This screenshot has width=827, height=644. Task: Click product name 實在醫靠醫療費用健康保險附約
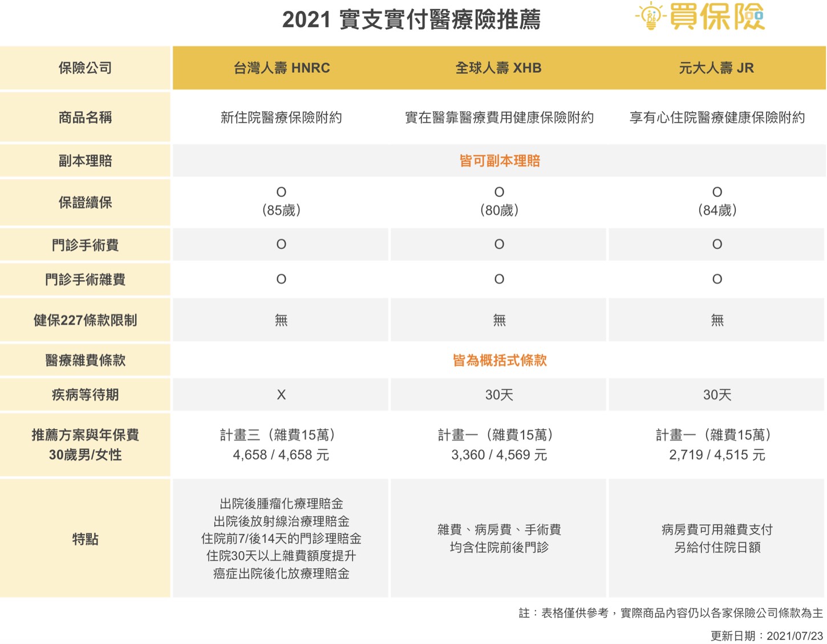click(x=499, y=117)
